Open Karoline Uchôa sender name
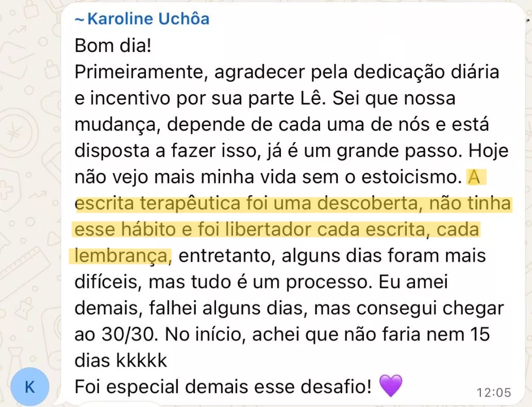This screenshot has height=407, width=532. (148, 20)
